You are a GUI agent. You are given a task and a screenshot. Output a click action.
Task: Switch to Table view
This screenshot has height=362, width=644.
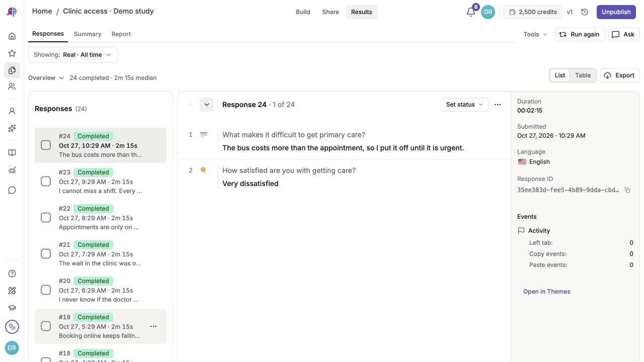tap(583, 75)
